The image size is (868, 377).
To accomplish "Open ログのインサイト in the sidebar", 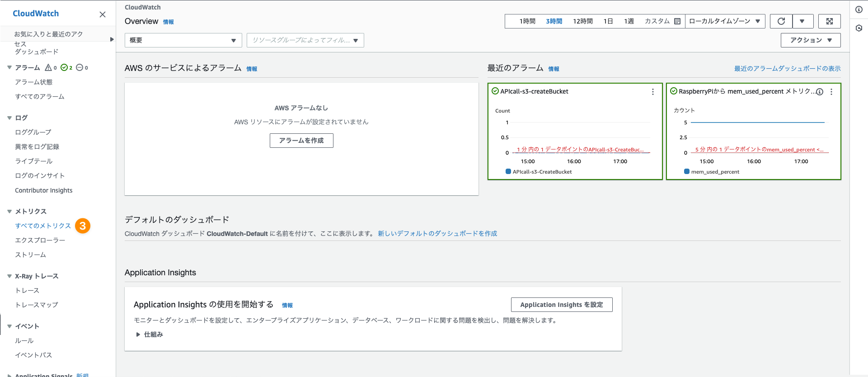I will coord(40,175).
